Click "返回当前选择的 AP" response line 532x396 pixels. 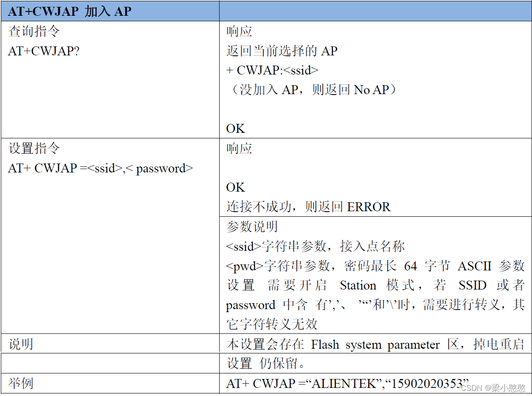[x=282, y=51]
